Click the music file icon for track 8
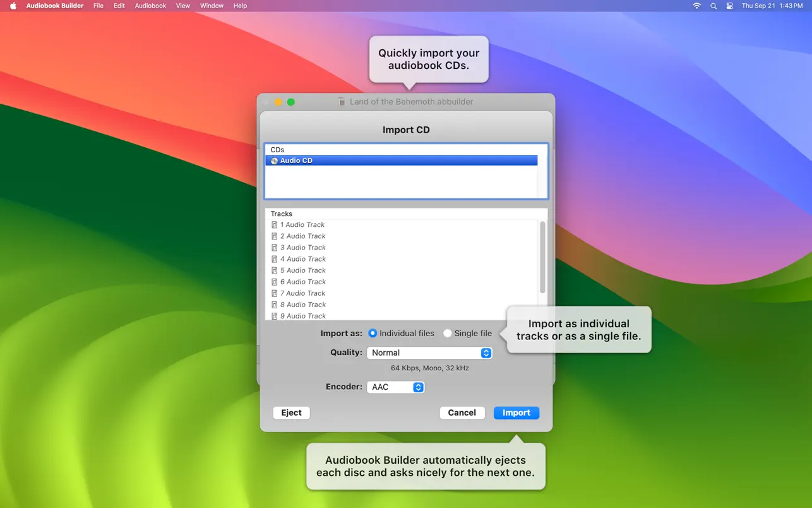 click(x=274, y=305)
